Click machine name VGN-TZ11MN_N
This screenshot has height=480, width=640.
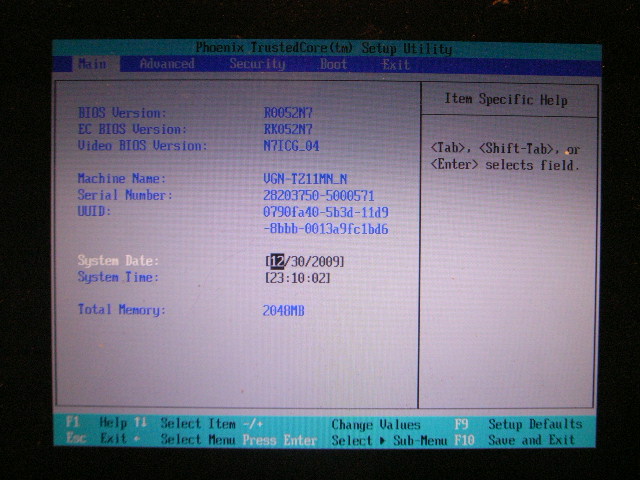(x=305, y=179)
